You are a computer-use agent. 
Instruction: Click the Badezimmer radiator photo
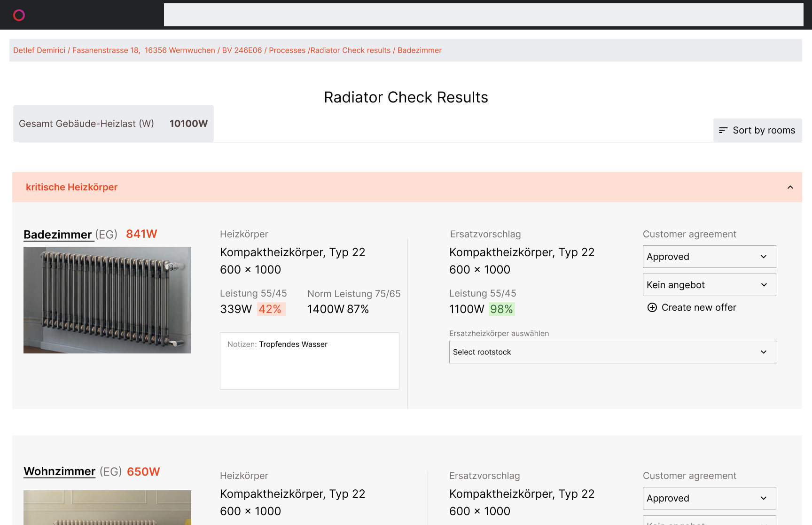coord(107,300)
